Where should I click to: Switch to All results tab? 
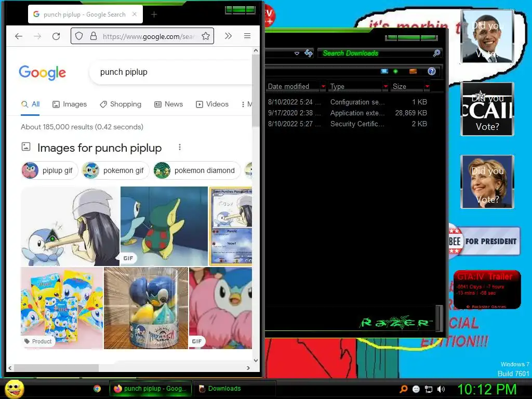[31, 104]
